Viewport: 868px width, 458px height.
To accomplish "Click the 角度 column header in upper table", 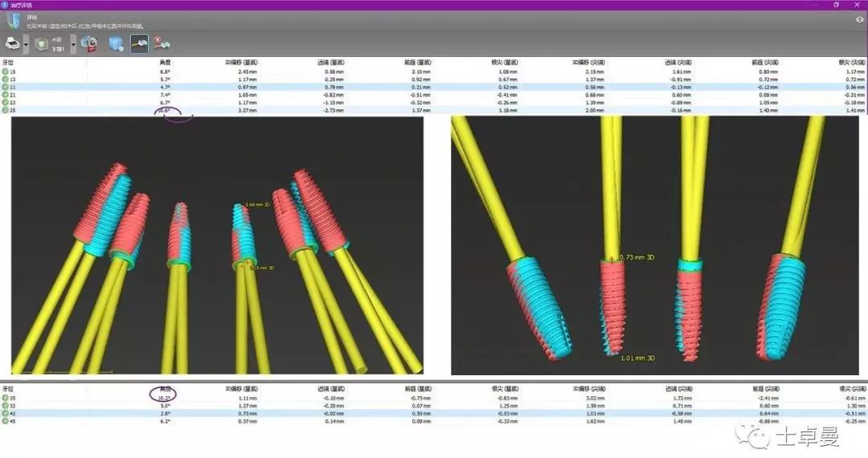I will coord(166,61).
